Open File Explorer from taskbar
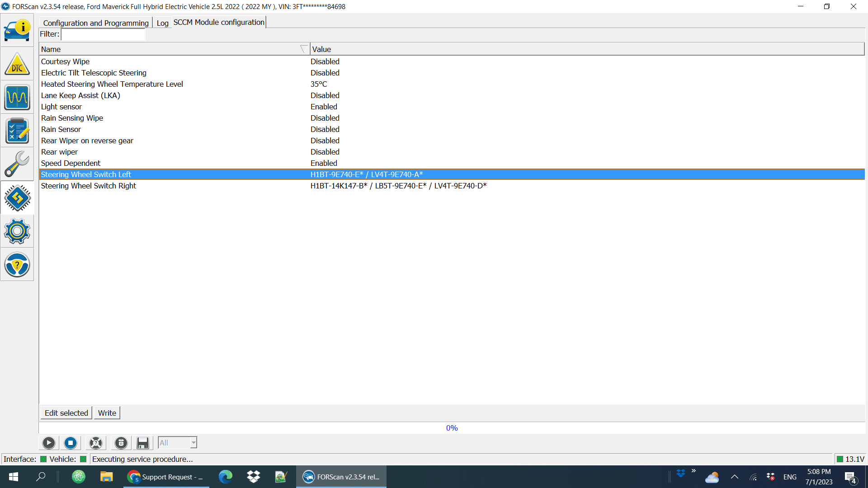This screenshot has width=868, height=488. coord(106,477)
